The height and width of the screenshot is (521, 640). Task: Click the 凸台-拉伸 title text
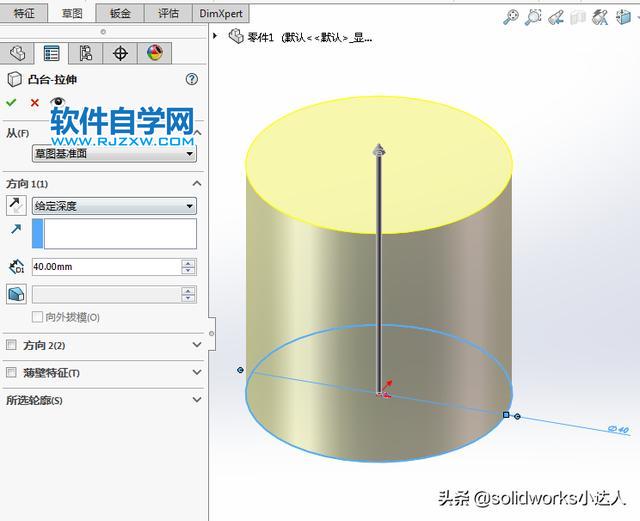53,79
